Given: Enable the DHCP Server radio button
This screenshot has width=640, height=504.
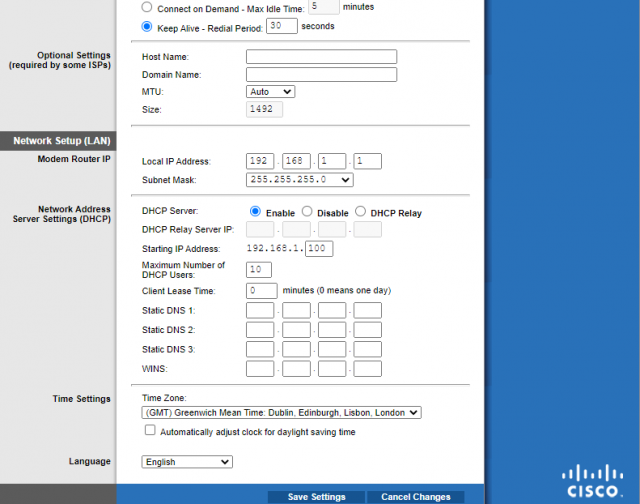Looking at the screenshot, I should pos(255,212).
